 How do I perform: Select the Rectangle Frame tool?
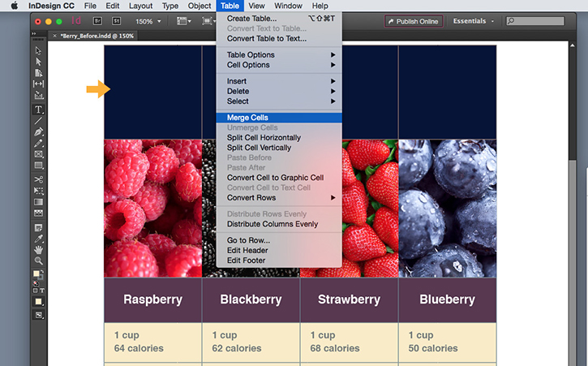(x=38, y=154)
